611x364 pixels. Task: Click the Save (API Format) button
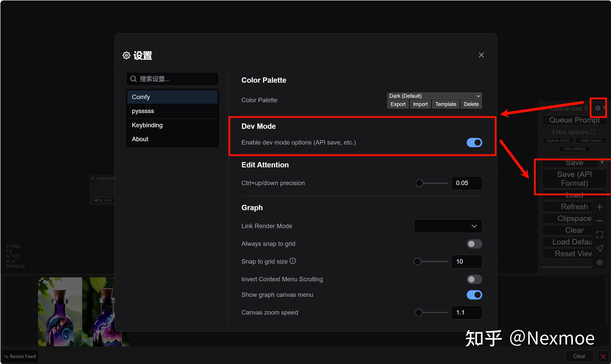pos(574,179)
